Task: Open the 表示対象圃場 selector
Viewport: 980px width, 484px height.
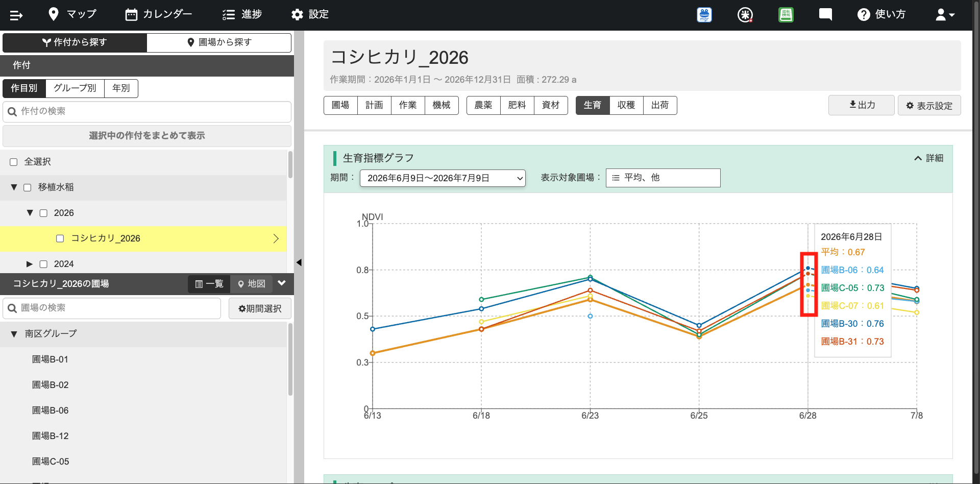Action: 663,178
